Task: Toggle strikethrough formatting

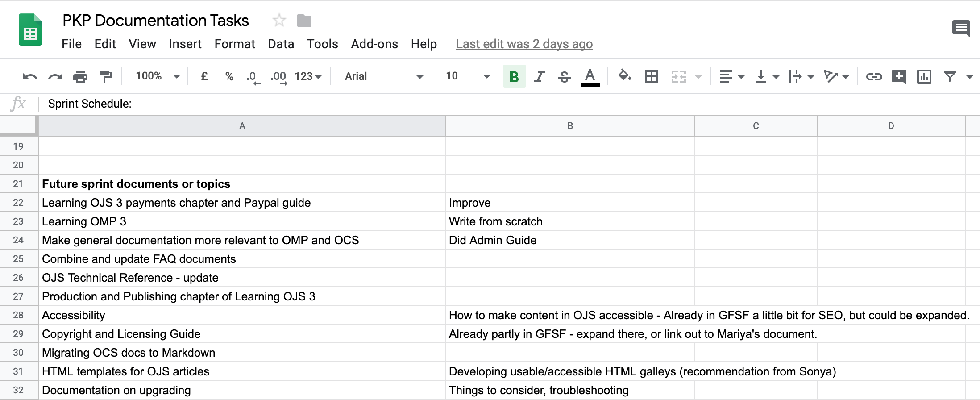Action: (x=564, y=77)
